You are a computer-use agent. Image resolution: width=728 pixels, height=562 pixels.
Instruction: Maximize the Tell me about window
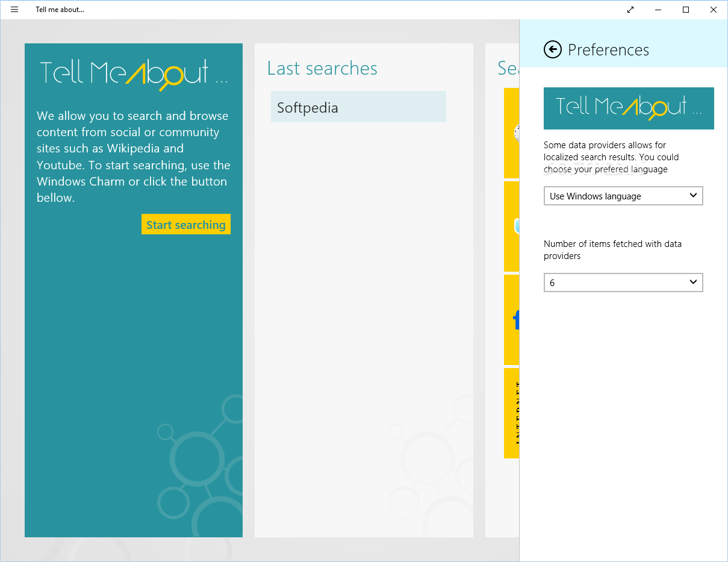pos(686,10)
